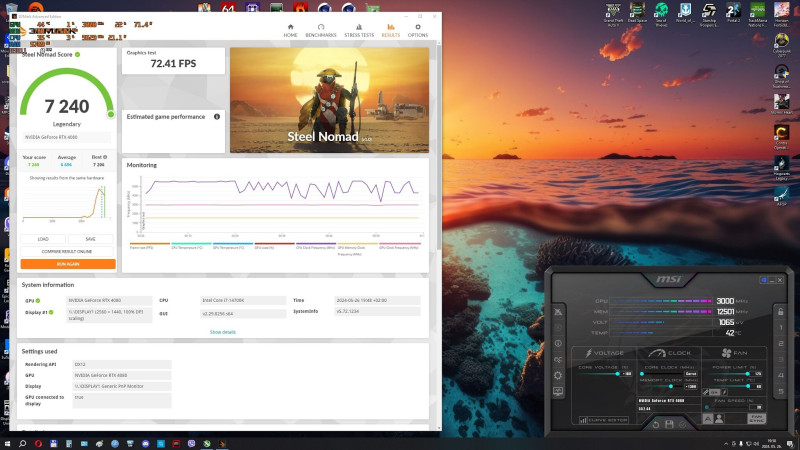
Task: Click the Power Limit slider handle
Action: pos(748,374)
